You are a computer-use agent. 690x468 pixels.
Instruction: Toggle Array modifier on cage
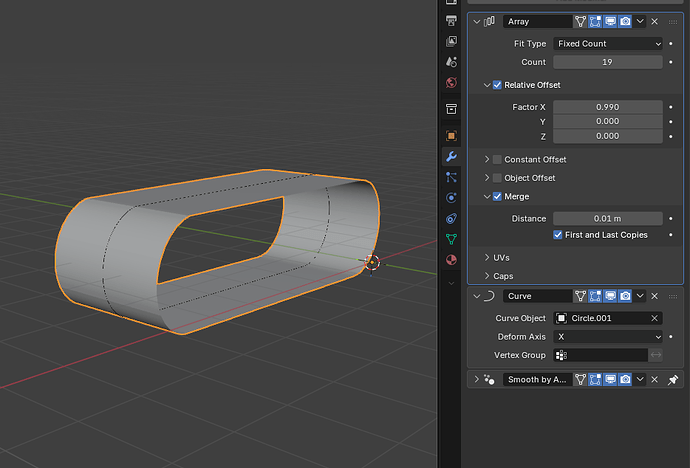580,21
